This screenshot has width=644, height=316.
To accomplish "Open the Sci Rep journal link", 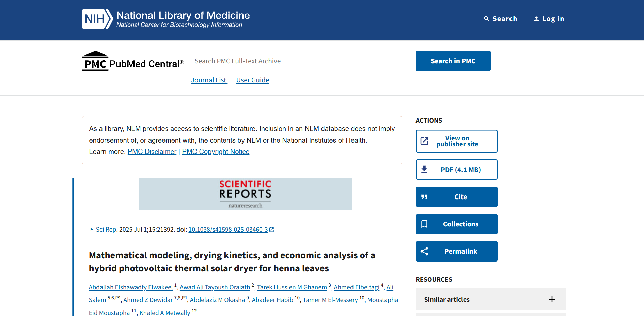I will tap(106, 230).
